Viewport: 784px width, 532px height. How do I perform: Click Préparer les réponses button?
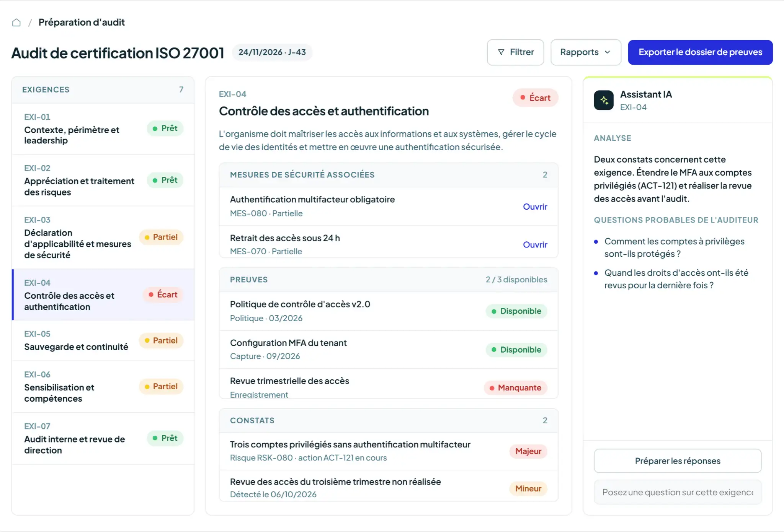[677, 461]
